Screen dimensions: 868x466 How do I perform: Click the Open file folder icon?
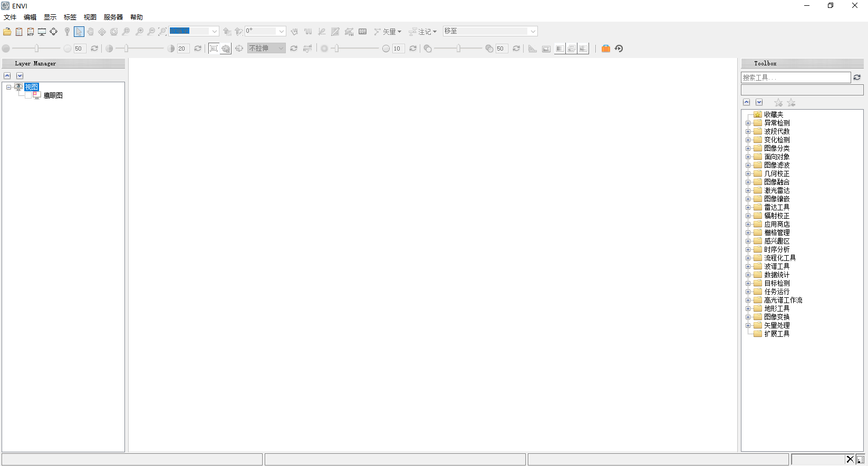click(x=7, y=32)
